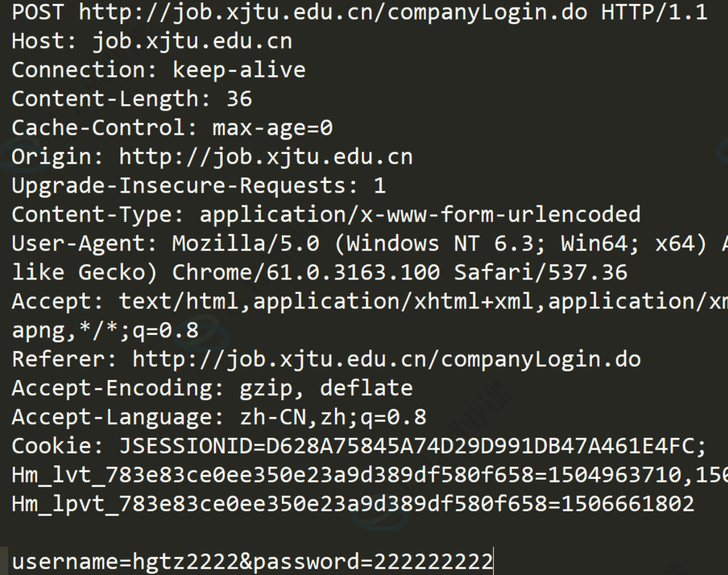Screen dimensions: 728x575
Task: Click the Accept text/html header line
Action: (x=370, y=301)
